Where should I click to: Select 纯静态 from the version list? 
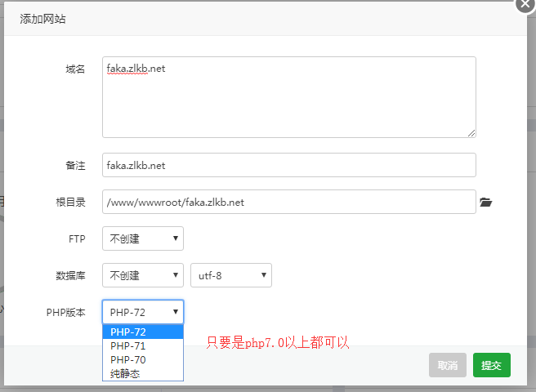143,373
